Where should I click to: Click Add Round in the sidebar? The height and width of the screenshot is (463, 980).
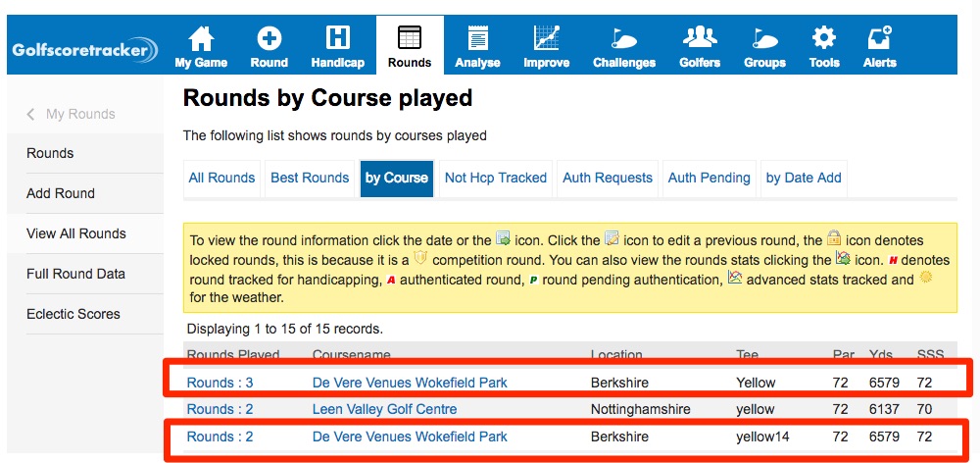[x=61, y=193]
